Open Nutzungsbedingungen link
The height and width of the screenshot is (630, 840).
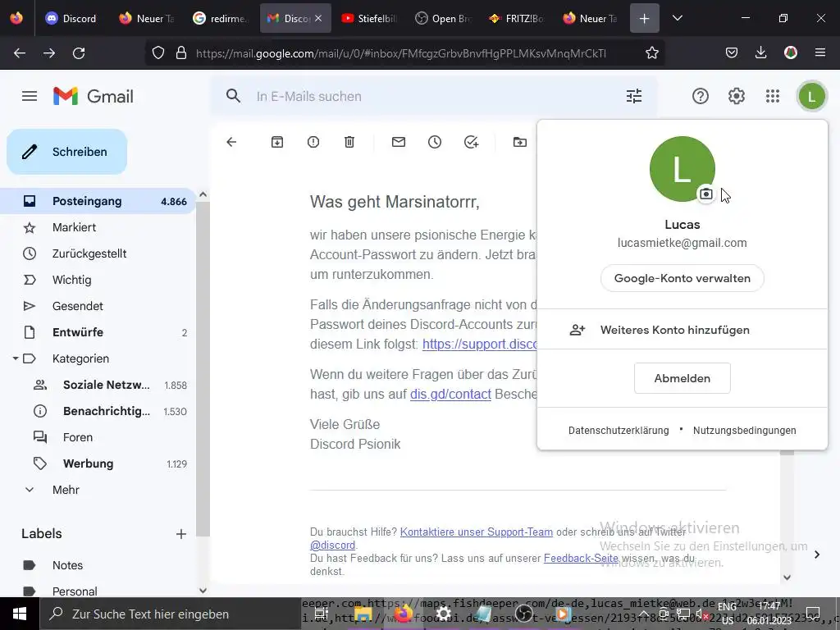(744, 430)
